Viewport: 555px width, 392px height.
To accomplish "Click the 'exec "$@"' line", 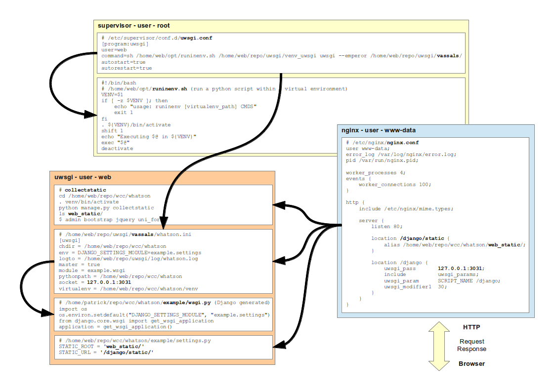I will click(115, 143).
